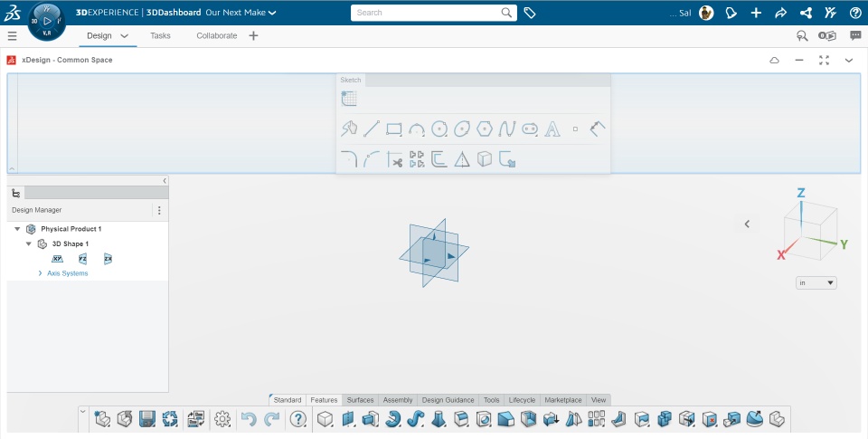Open the units 'in' dropdown
Image resolution: width=868 pixels, height=439 pixels.
[816, 282]
